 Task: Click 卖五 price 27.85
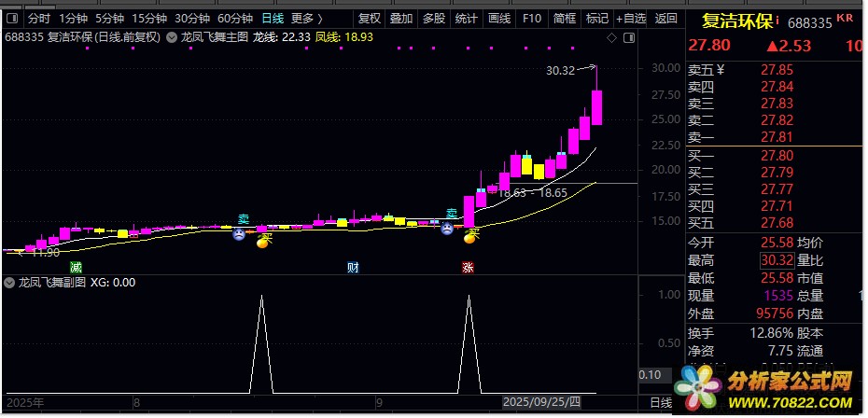pyautogui.click(x=777, y=70)
